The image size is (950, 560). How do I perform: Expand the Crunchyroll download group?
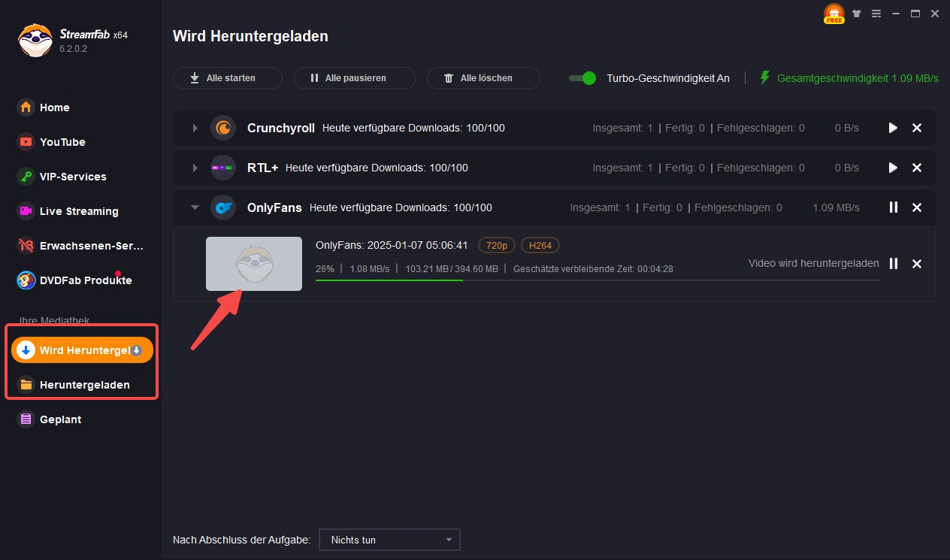[x=195, y=128]
